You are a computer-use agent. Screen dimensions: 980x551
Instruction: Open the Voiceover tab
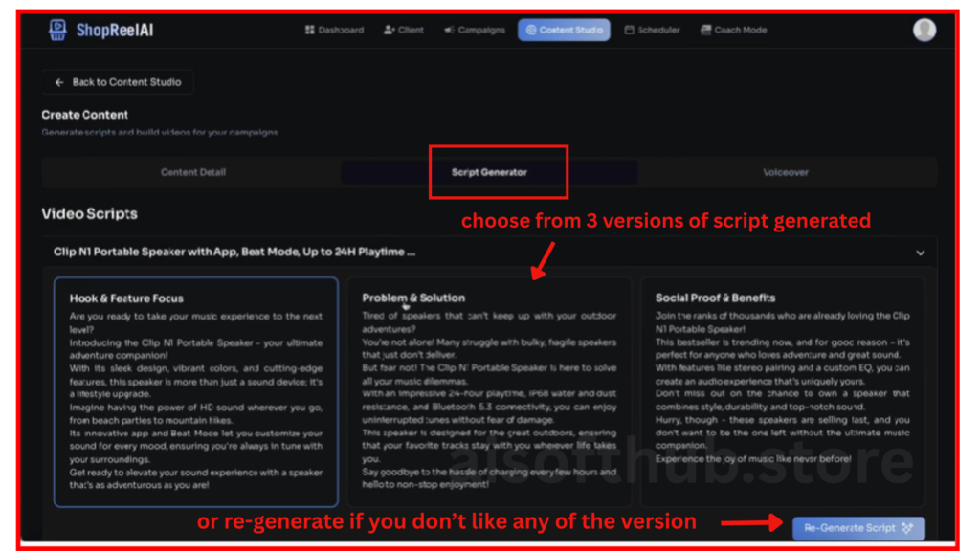pyautogui.click(x=786, y=172)
